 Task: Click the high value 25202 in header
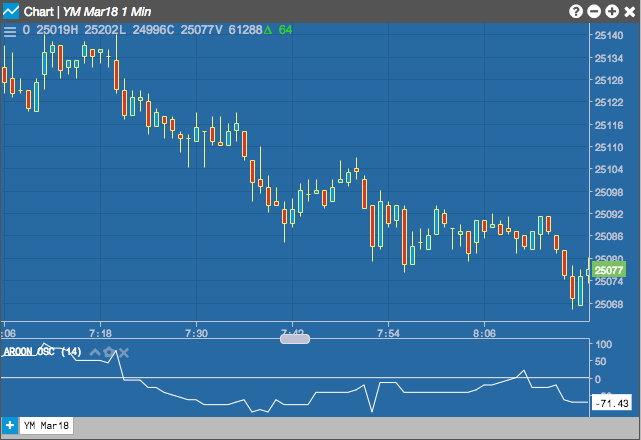tap(101, 30)
